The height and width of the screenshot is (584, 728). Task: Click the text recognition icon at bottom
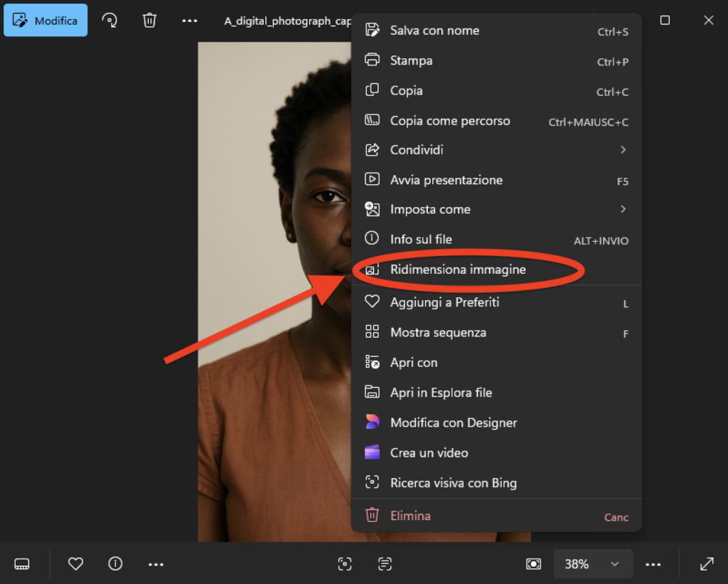(385, 564)
